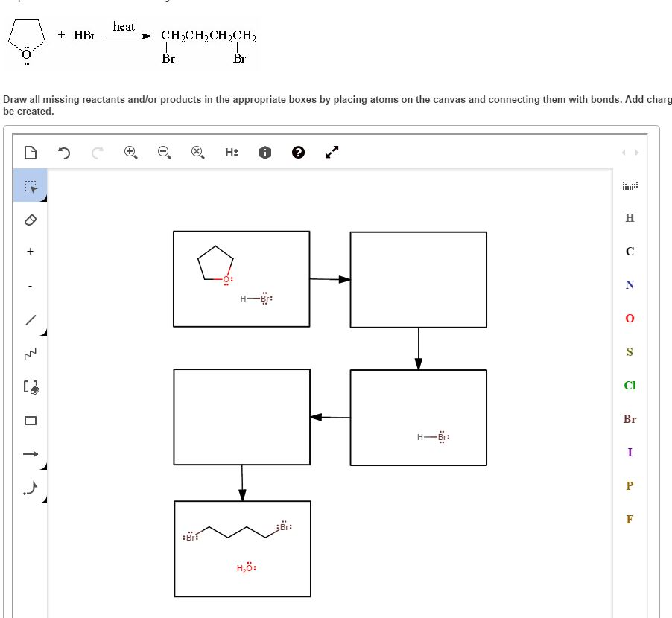Click the structure info icon
Screen dimensions: 672x618
pos(264,152)
